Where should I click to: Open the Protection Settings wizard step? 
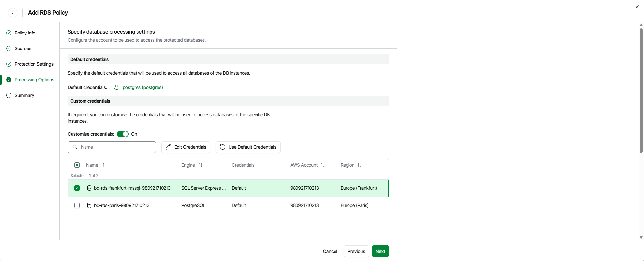pyautogui.click(x=34, y=64)
